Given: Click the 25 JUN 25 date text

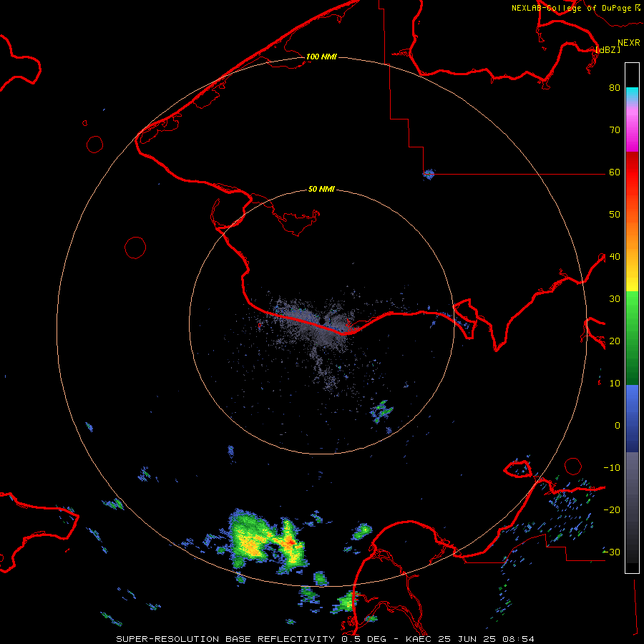Looking at the screenshot, I should click(x=468, y=639).
